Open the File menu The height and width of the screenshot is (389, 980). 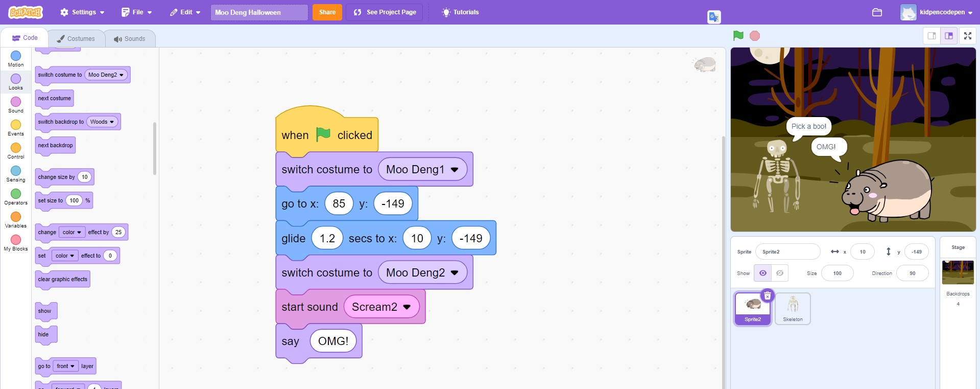[x=137, y=12]
